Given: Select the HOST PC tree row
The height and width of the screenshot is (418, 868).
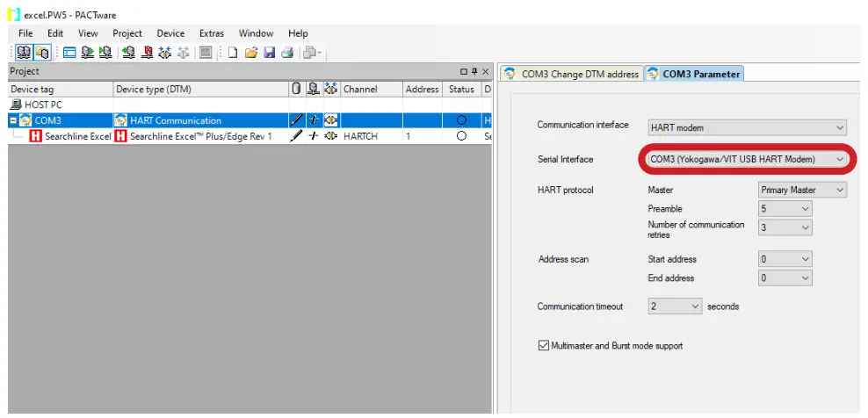Looking at the screenshot, I should coord(250,104).
